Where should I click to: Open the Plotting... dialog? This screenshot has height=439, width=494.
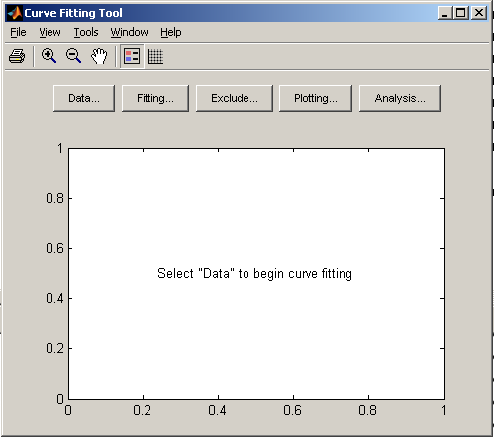[315, 98]
